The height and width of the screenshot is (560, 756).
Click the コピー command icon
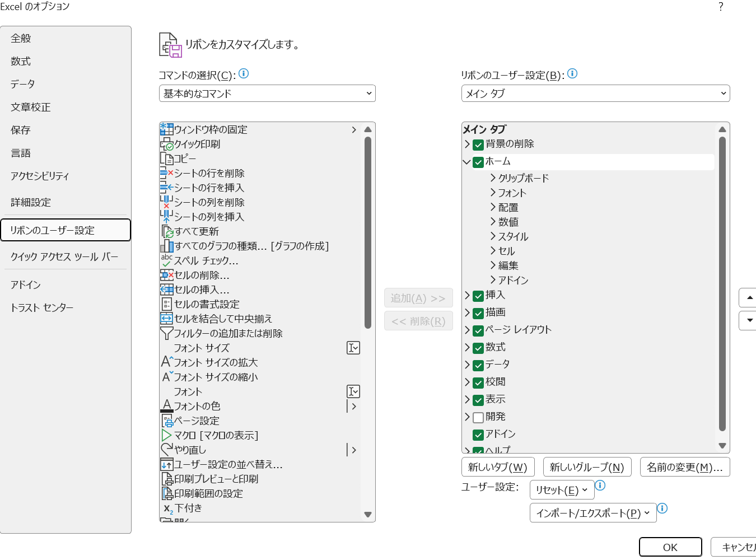click(166, 158)
